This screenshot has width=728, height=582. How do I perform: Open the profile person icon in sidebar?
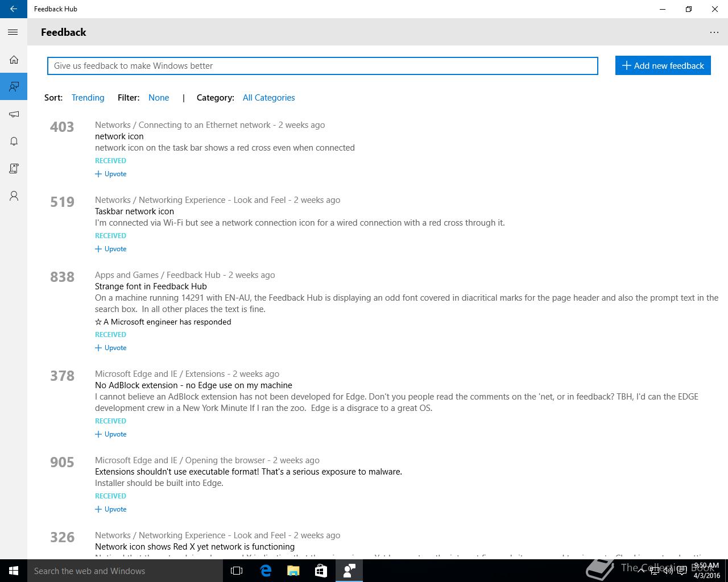tap(14, 196)
